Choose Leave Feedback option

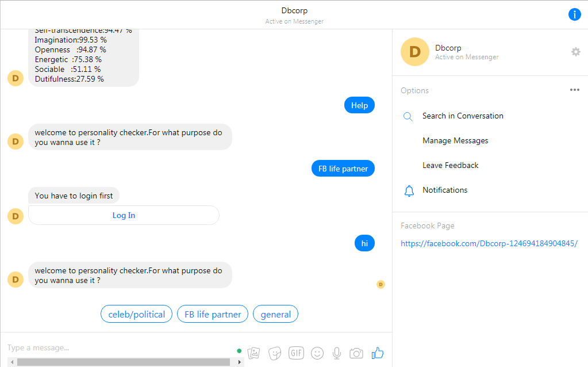(451, 166)
